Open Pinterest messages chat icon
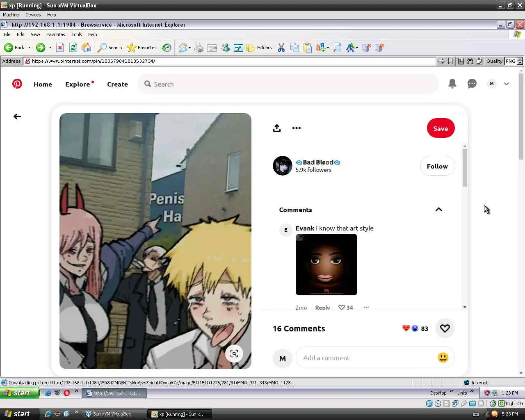Image resolution: width=525 pixels, height=420 pixels. (x=472, y=84)
